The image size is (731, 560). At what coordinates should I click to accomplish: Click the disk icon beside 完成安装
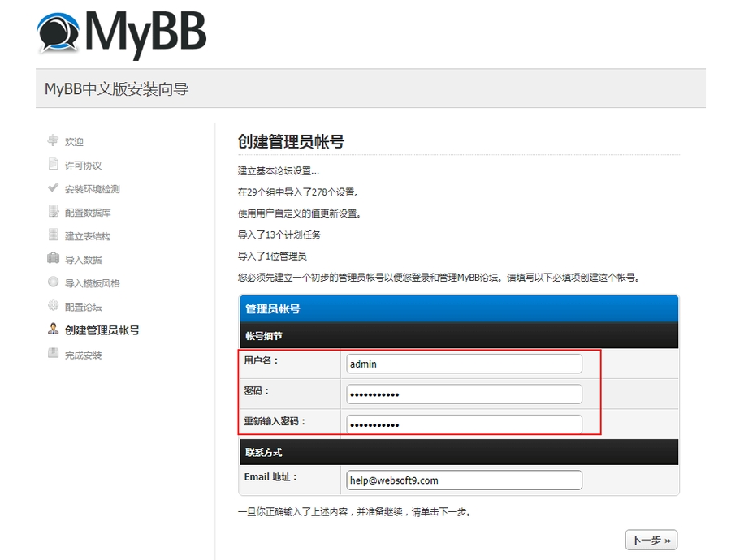click(53, 354)
